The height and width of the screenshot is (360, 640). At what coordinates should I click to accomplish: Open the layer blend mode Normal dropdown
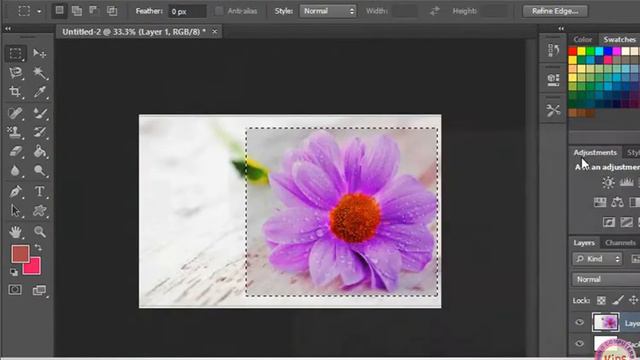point(606,280)
